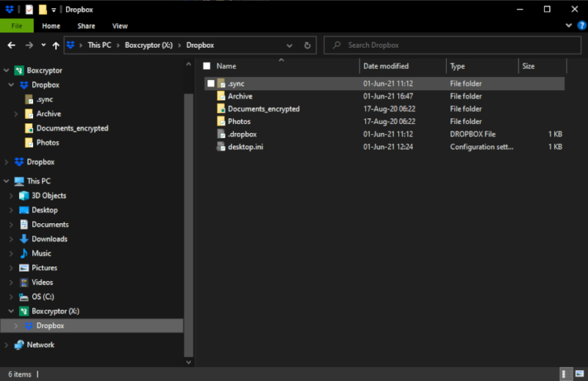Open the recent locations dropdown arrow
Viewport: 588px width, 381px height.
coord(43,45)
